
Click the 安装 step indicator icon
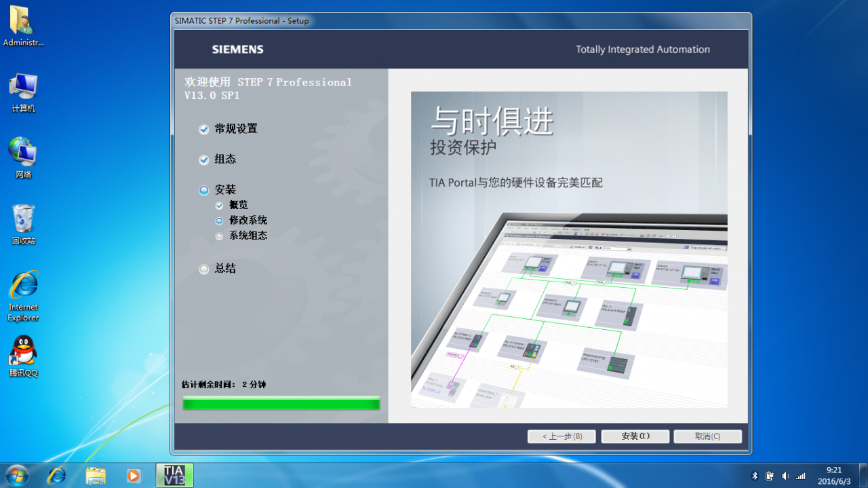203,191
